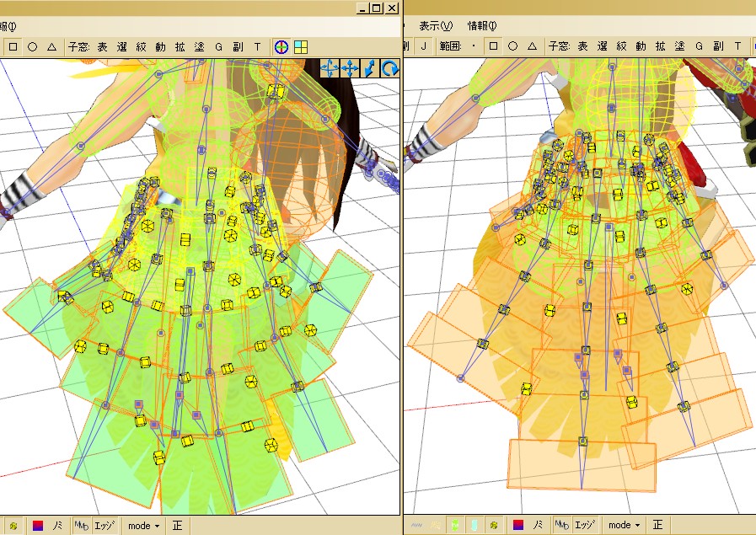Screen dimensions: 756x535
Task: Select box range shape in left window
Action: click(13, 47)
